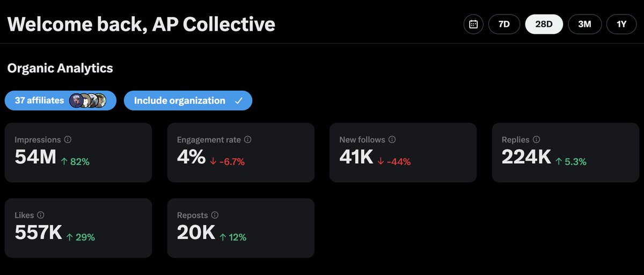Click the Likes info icon
Viewport: 644px width, 275px height.
tap(41, 215)
